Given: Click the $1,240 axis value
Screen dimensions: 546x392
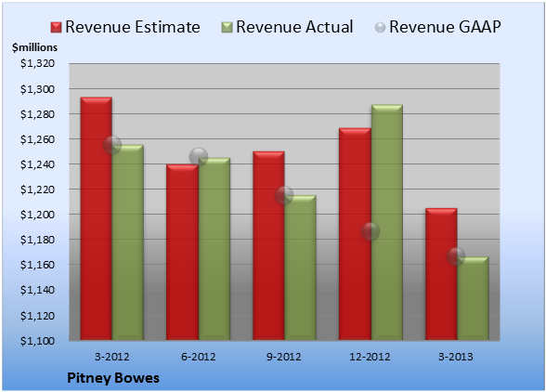Looking at the screenshot, I should [37, 164].
